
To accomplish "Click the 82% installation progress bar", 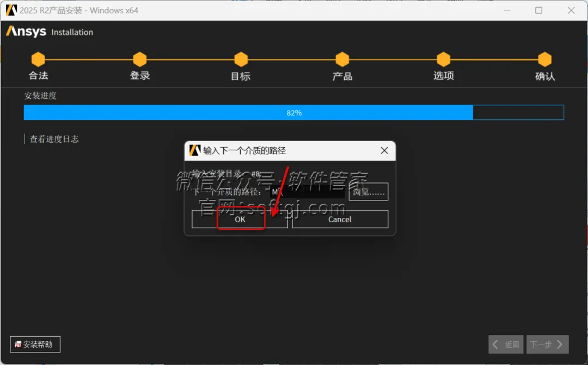I will pos(293,113).
